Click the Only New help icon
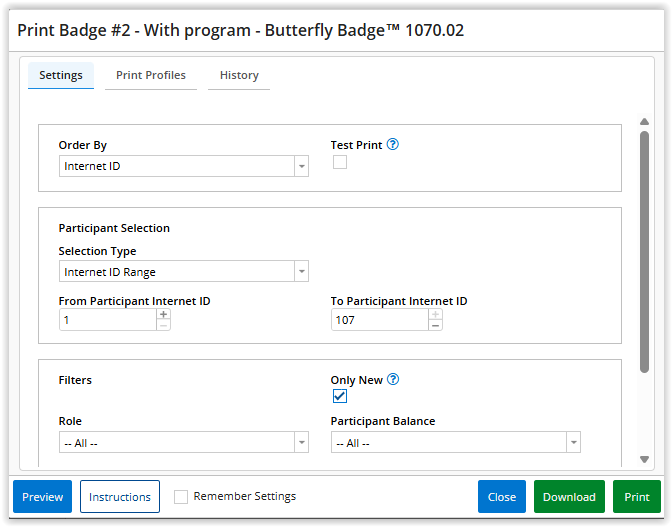 pos(393,380)
